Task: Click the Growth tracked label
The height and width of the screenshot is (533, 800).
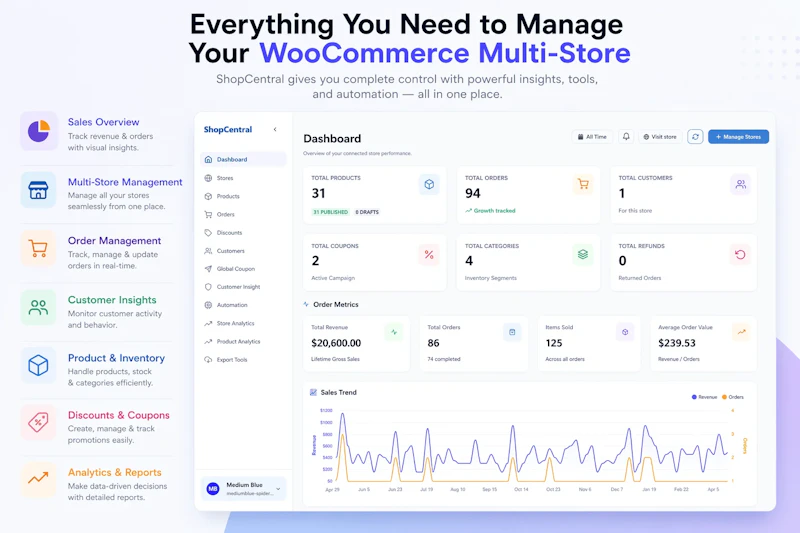Action: (x=490, y=211)
